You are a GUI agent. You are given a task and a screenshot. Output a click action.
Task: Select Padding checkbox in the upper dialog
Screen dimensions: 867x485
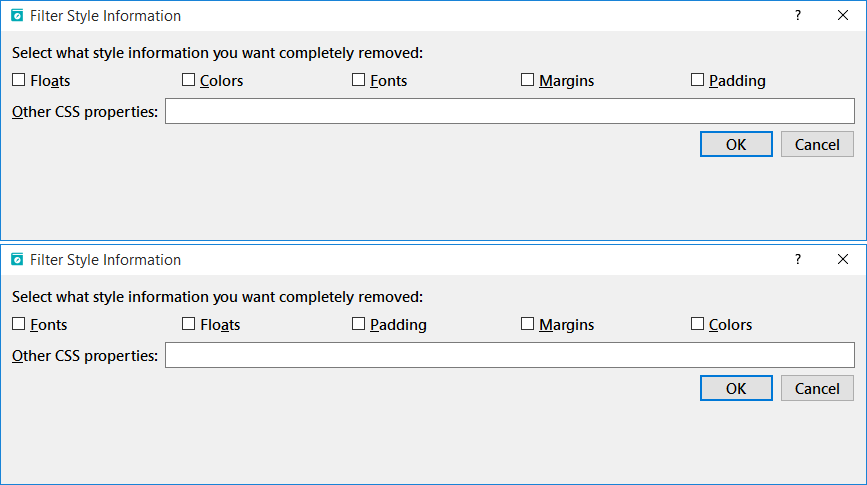pyautogui.click(x=698, y=81)
